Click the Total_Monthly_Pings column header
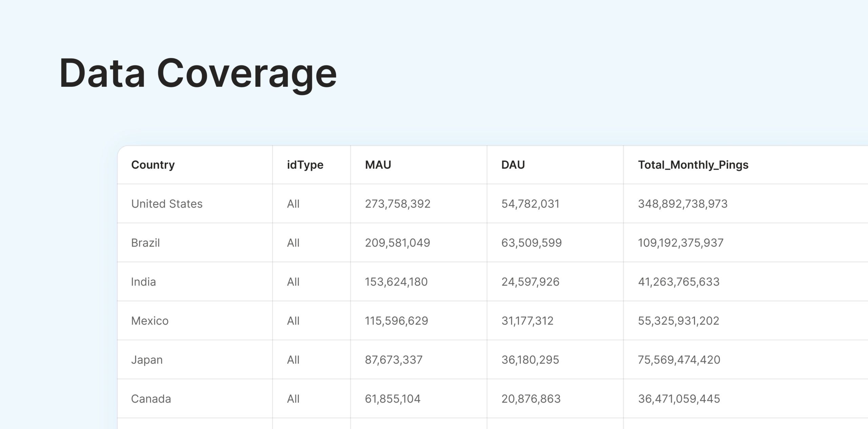 693,165
